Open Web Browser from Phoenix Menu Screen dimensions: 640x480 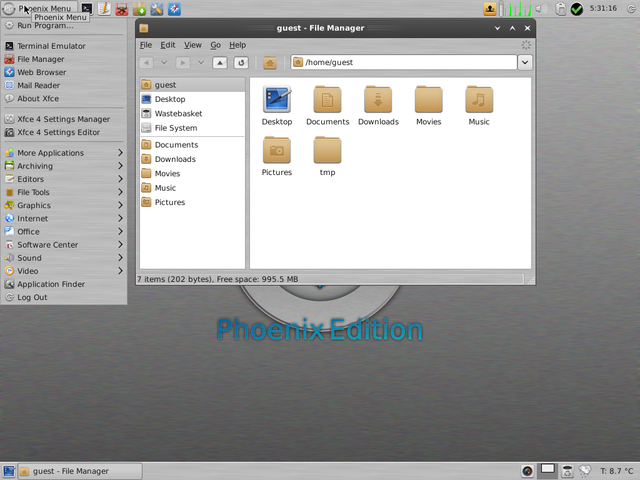pos(64,72)
